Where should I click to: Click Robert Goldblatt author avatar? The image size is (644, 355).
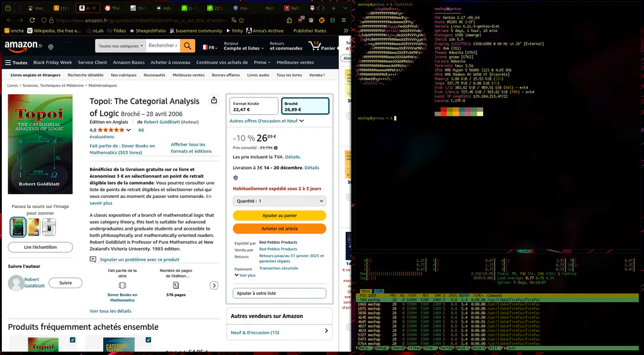pyautogui.click(x=16, y=283)
